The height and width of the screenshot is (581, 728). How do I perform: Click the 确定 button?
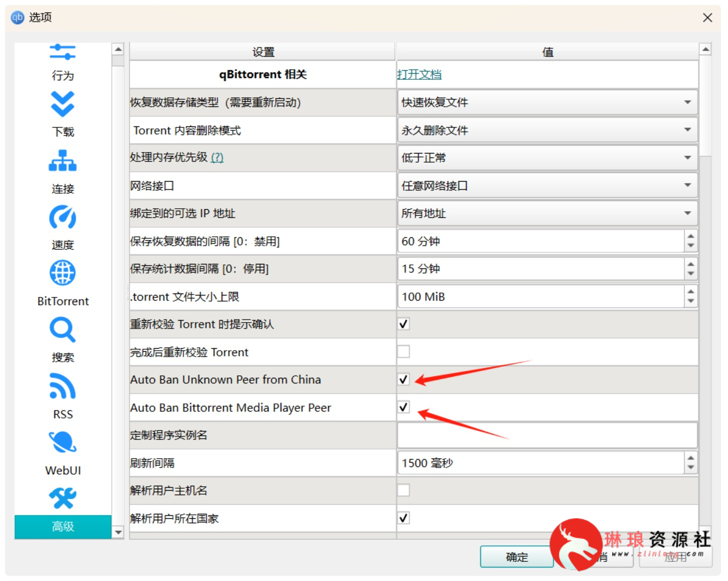[x=517, y=557]
